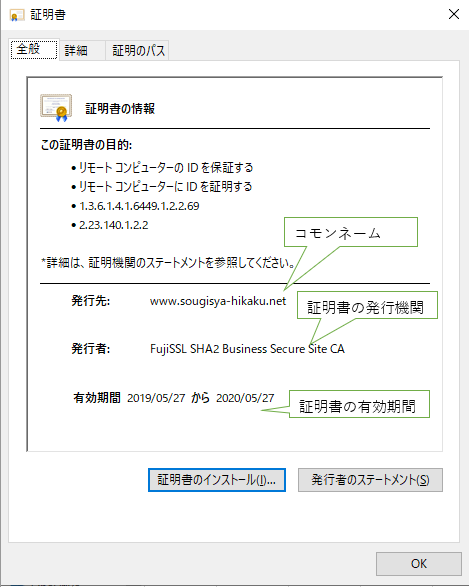This screenshot has height=587, width=469.
Task: Click the OID 1.3.6.1.4.1.6449.1.2.2.69 entry
Action: (x=139, y=206)
